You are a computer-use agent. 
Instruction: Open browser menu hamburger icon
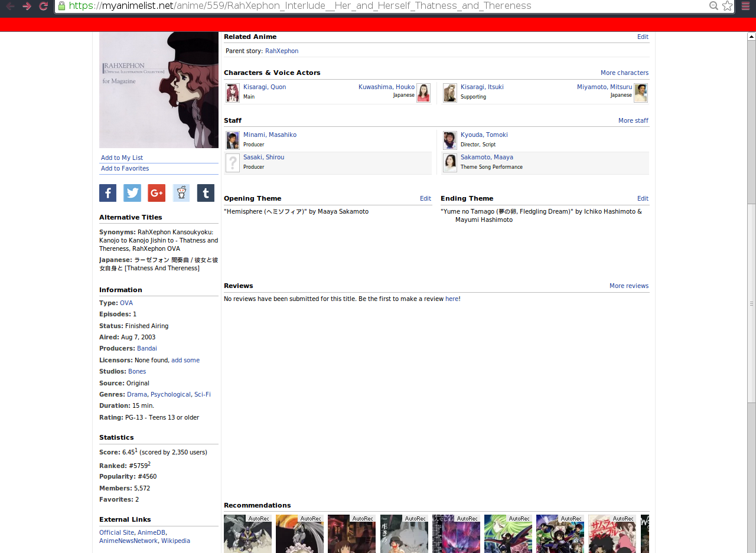pyautogui.click(x=745, y=6)
